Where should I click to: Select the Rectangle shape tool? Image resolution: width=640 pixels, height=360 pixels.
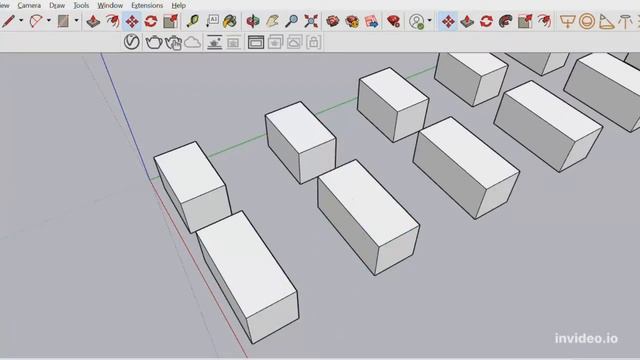pos(63,21)
